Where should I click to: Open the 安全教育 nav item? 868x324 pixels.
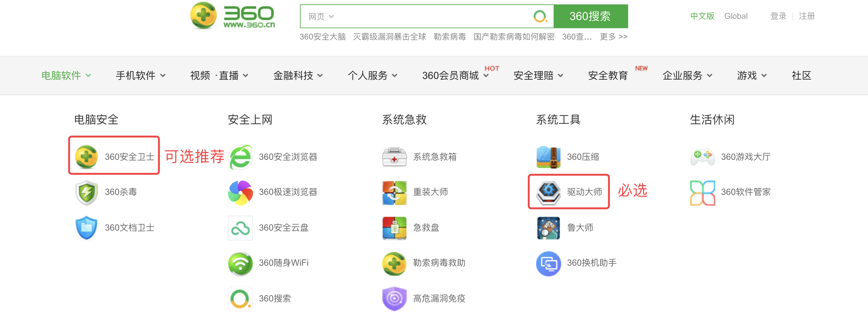(x=607, y=76)
